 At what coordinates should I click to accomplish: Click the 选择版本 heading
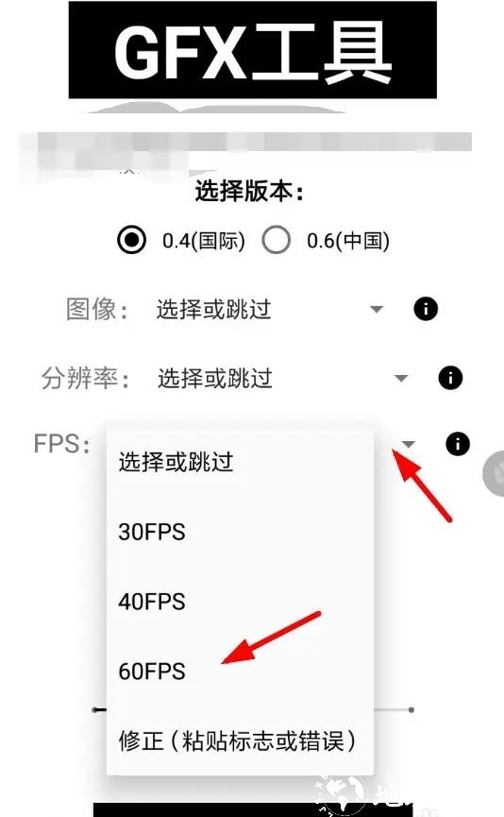[x=249, y=191]
